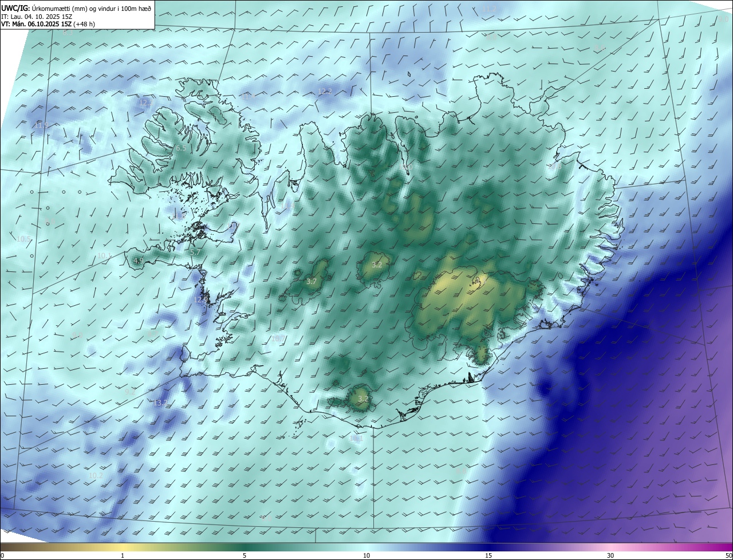Click the 10.2 value in the southwest sea
Viewport: 733px width, 560px height.
click(96, 475)
